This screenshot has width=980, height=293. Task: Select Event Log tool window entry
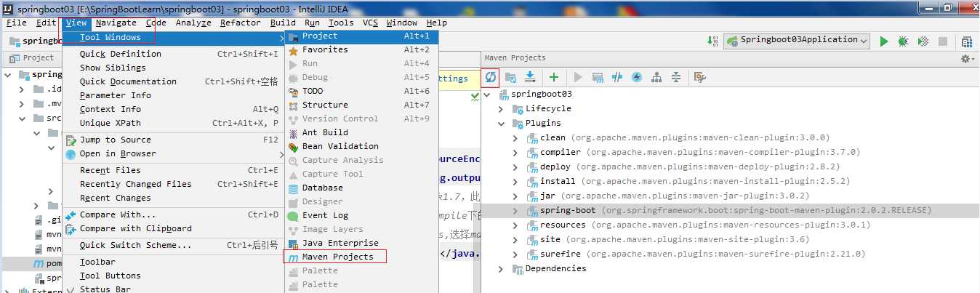pyautogui.click(x=361, y=215)
